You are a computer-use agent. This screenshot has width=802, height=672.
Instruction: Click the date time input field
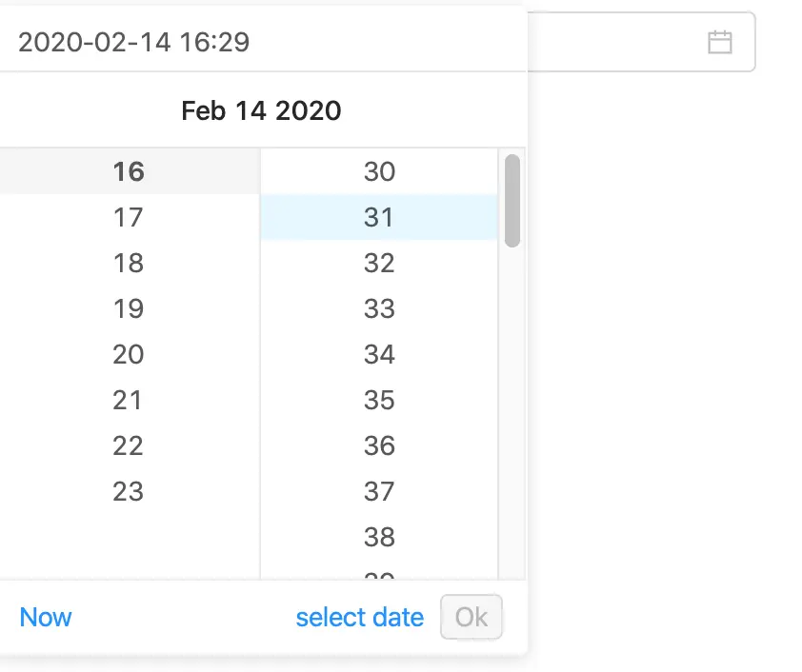[257, 42]
